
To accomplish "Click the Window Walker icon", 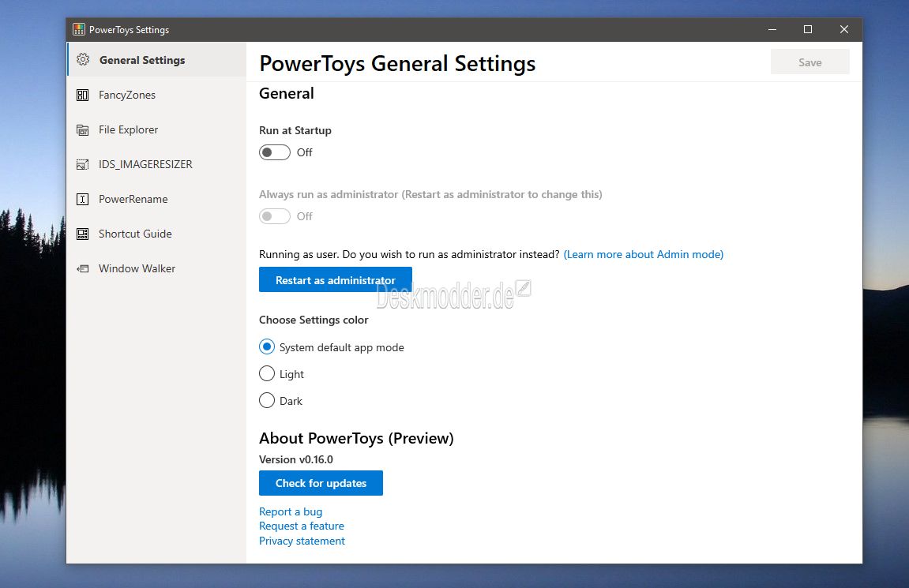I will (x=83, y=268).
